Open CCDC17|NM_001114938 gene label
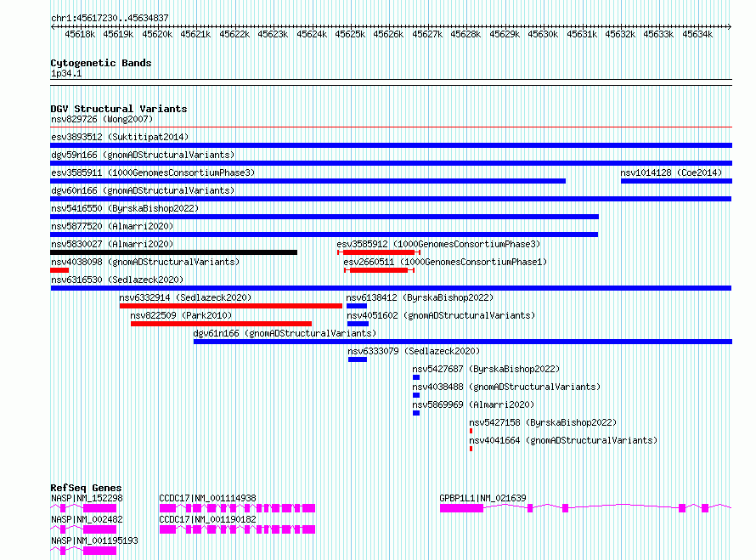756x560 pixels. (208, 498)
